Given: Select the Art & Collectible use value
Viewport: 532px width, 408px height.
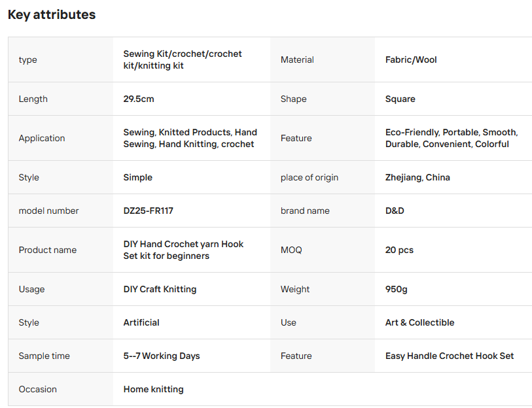Looking at the screenshot, I should tap(419, 322).
